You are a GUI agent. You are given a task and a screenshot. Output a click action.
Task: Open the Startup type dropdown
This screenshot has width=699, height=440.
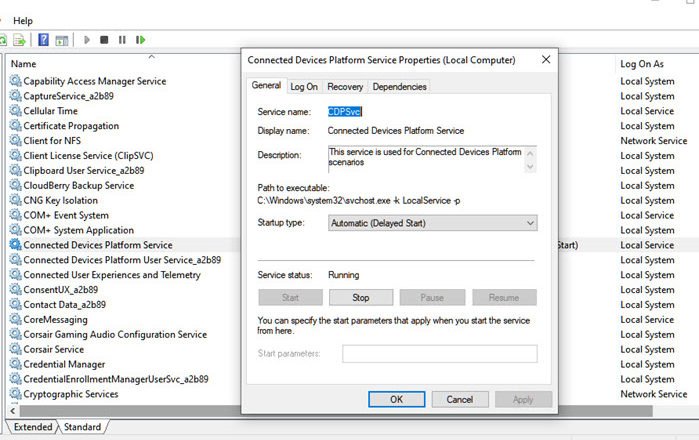[432, 223]
